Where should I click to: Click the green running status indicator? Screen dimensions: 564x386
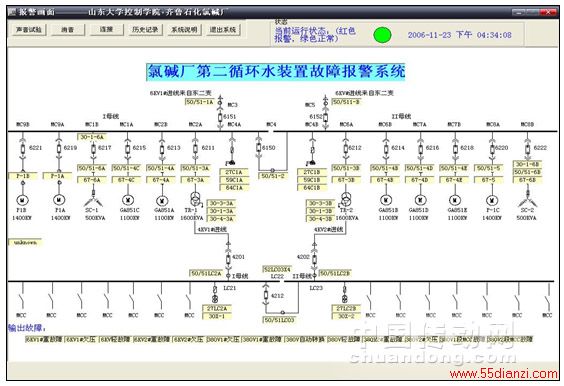(x=382, y=35)
